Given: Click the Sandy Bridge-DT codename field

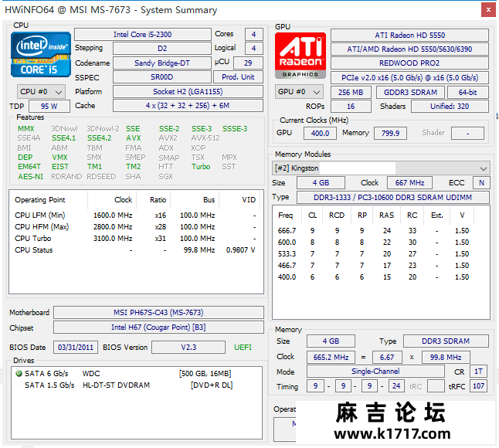Looking at the screenshot, I should 162,63.
